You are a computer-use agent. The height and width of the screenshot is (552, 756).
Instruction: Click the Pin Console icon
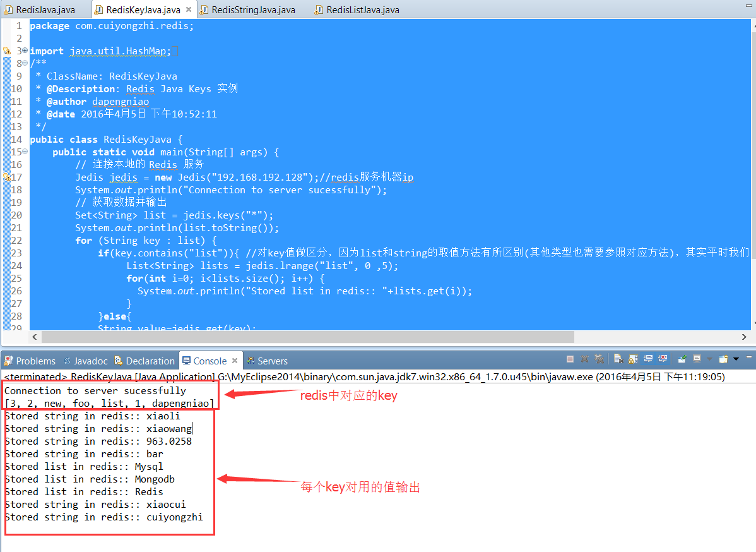coord(682,359)
